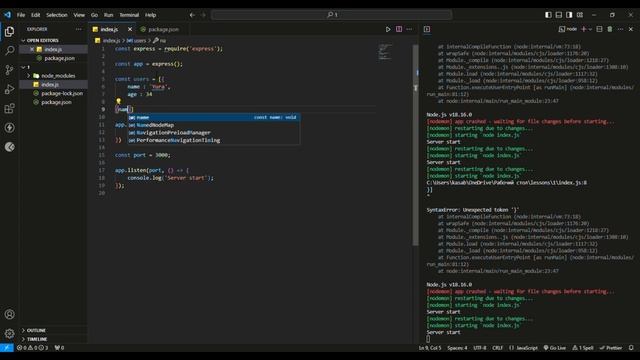Open the File menu
This screenshot has width=640, height=360.
(x=21, y=15)
